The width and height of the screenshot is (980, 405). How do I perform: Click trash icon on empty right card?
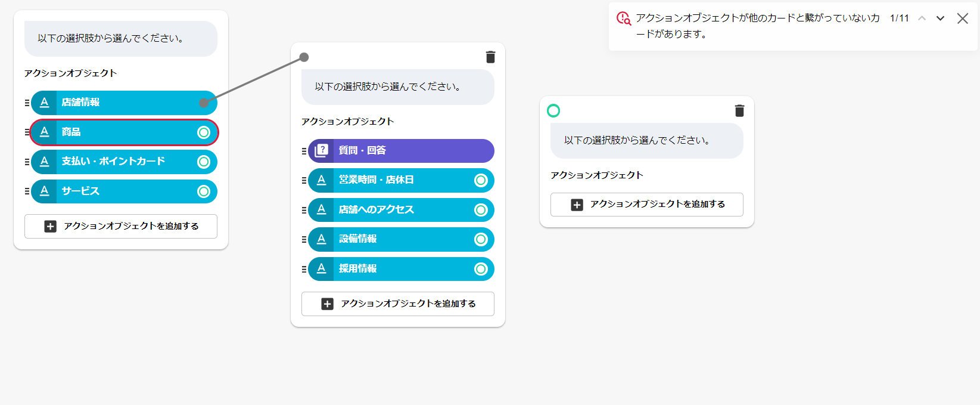click(x=739, y=111)
